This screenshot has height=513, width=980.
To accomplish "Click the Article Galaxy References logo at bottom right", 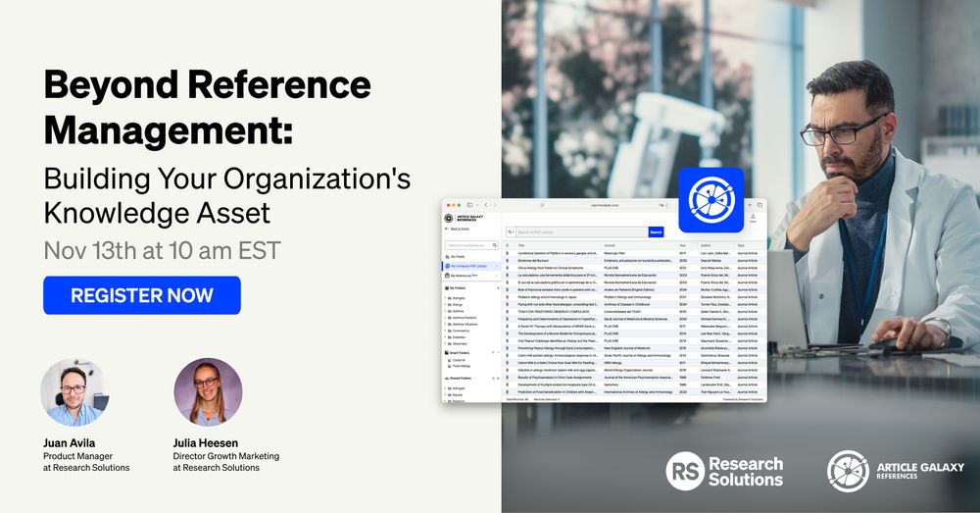I will tap(896, 471).
